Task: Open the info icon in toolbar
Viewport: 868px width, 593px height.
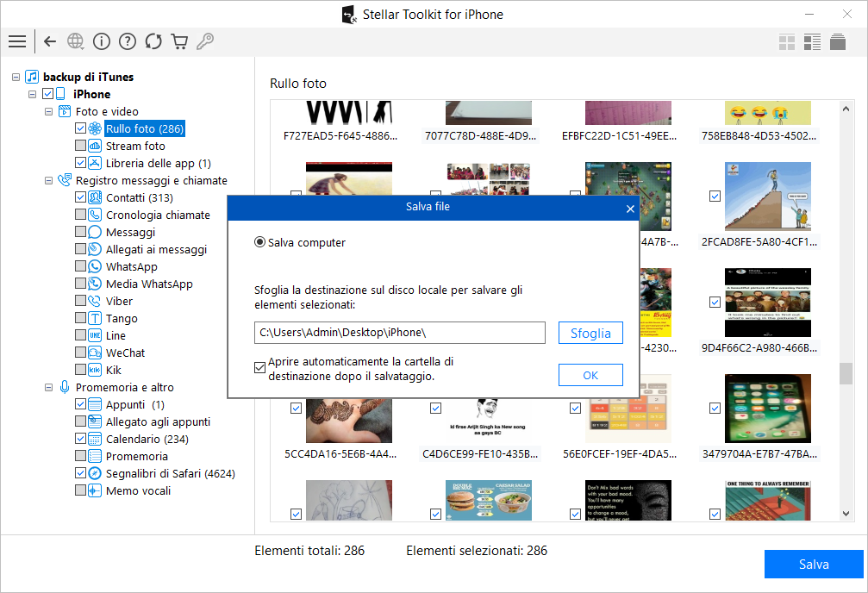Action: coord(102,41)
